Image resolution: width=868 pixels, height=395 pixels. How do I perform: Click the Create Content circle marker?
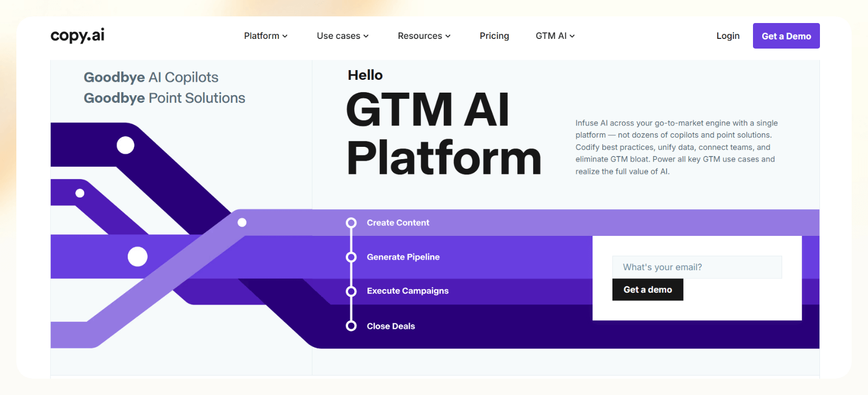pyautogui.click(x=351, y=223)
